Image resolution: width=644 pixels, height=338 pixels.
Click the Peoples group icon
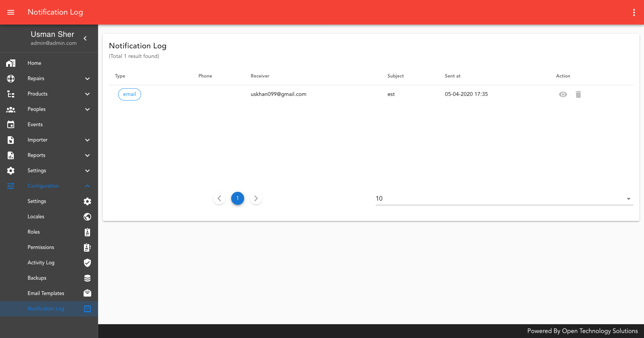tap(11, 109)
